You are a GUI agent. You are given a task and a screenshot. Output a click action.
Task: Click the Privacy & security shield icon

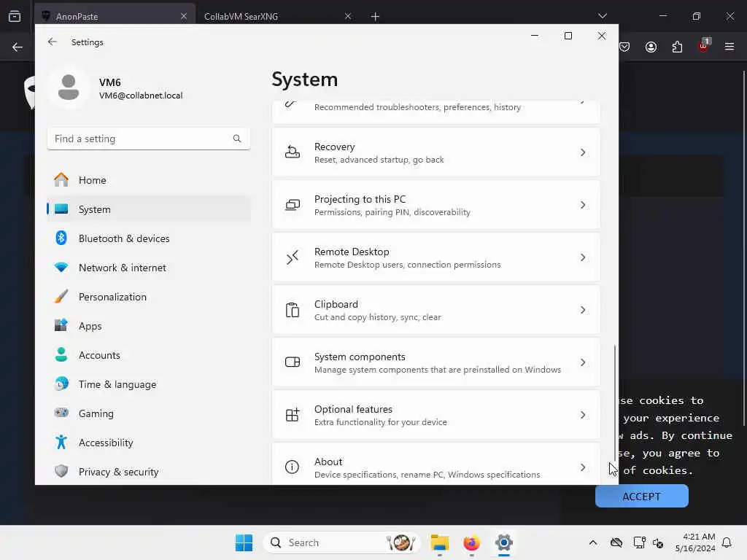(x=61, y=472)
